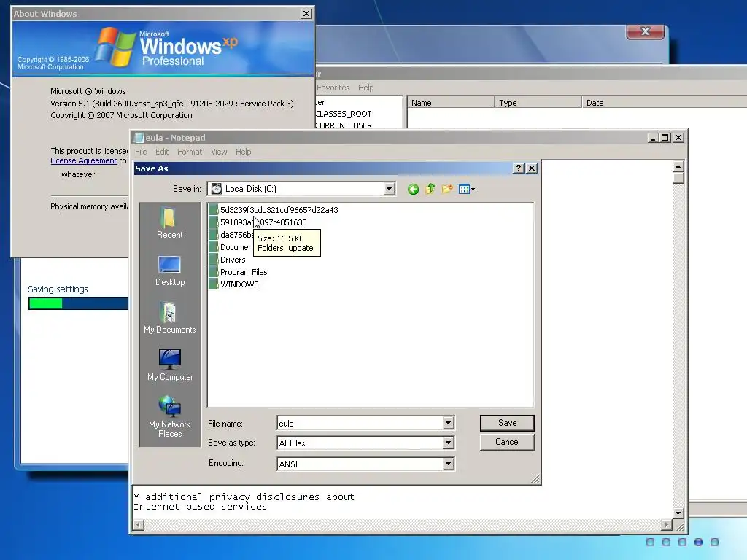747x560 pixels.
Task: Click Notepad horizontal scrollbar right arrow
Action: click(x=667, y=525)
